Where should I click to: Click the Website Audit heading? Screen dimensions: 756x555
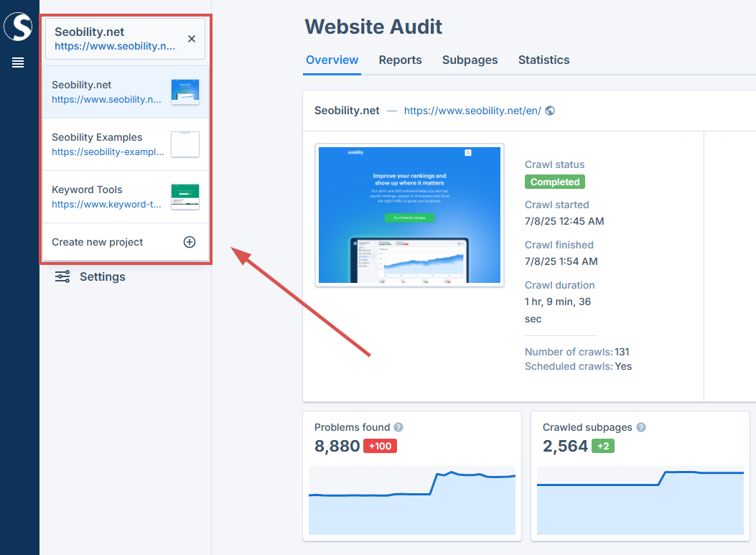373,27
